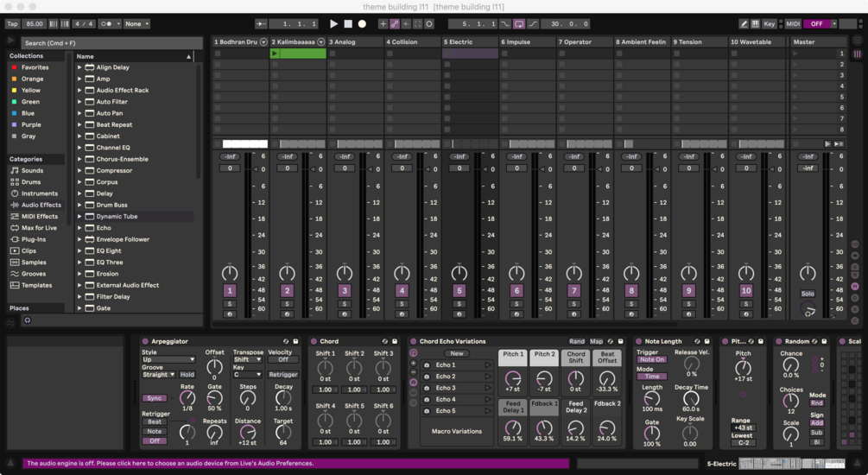Click audio engine off status message
The height and width of the screenshot is (475, 868).
(x=295, y=464)
